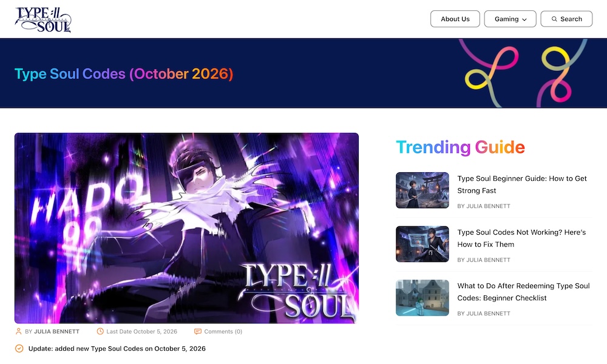The width and height of the screenshot is (607, 364).
Task: Open the Comments (0) link
Action: [223, 331]
